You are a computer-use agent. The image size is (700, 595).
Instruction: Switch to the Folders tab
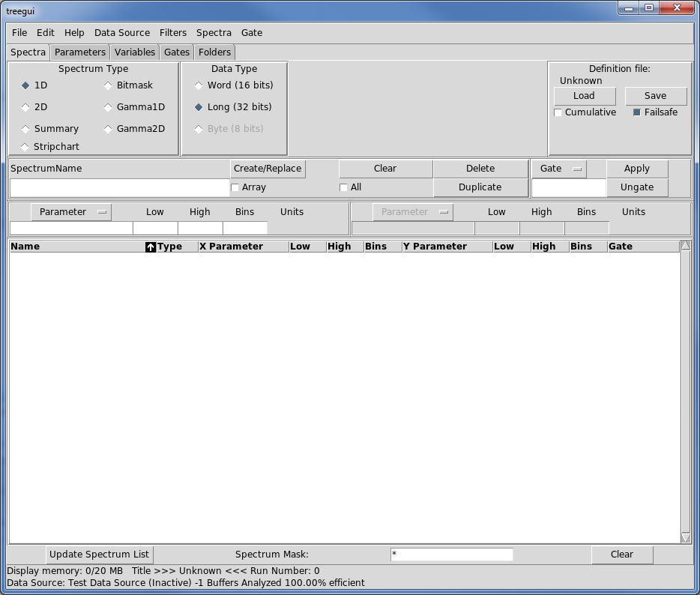pos(215,52)
